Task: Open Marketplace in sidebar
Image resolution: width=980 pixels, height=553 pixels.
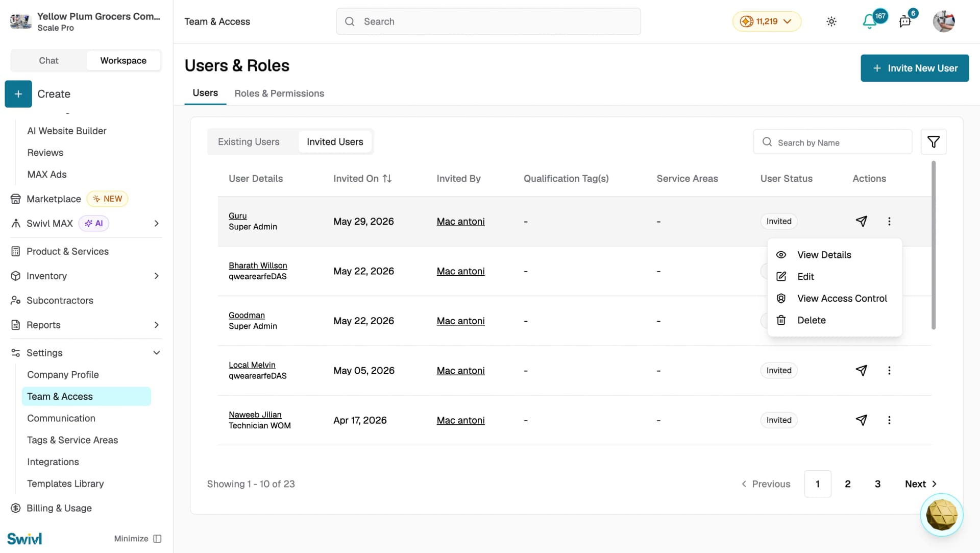Action: 54,199
